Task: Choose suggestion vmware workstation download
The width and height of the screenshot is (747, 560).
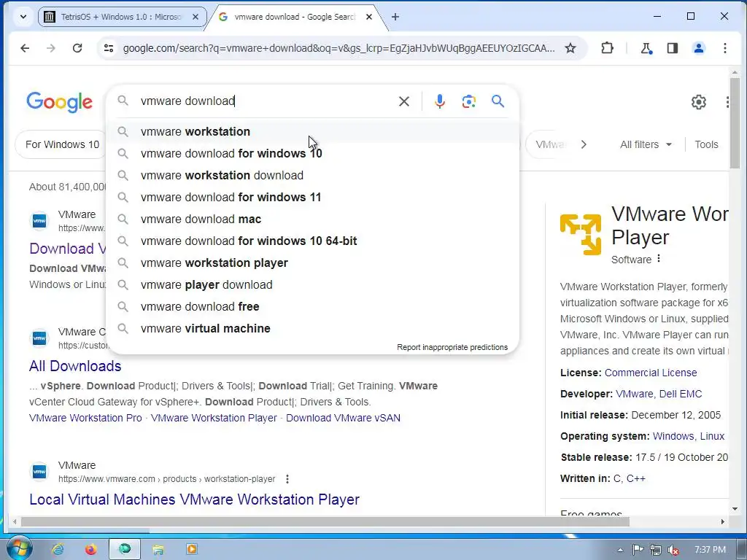Action: (x=312, y=175)
